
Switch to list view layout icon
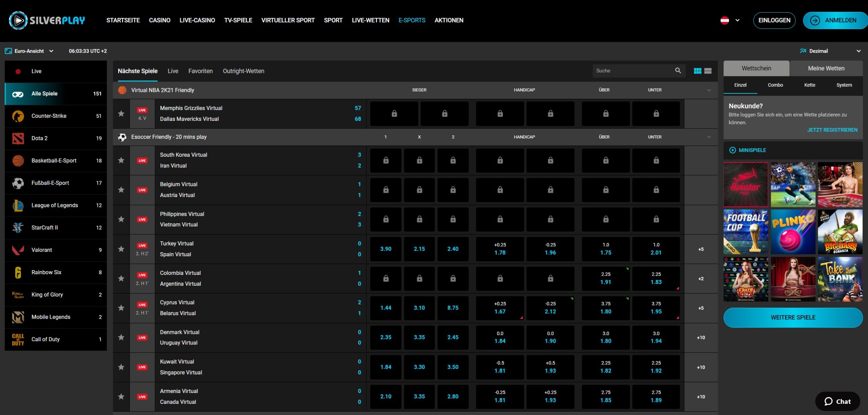pyautogui.click(x=708, y=71)
